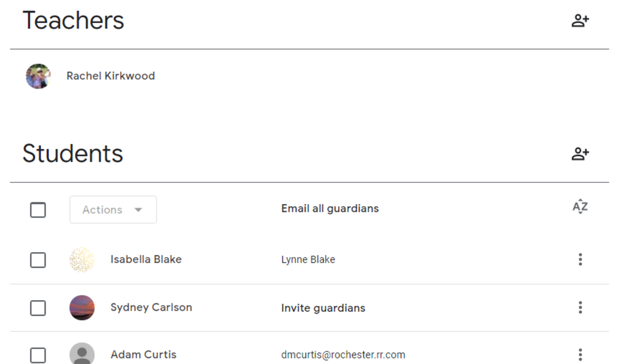The height and width of the screenshot is (364, 622).
Task: Open more options for Sydney Carlson
Action: (x=580, y=308)
